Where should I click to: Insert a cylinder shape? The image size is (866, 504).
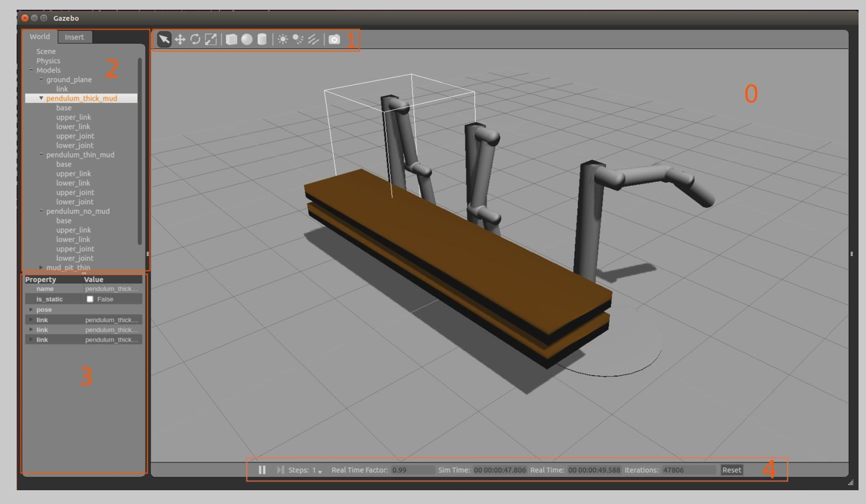262,39
